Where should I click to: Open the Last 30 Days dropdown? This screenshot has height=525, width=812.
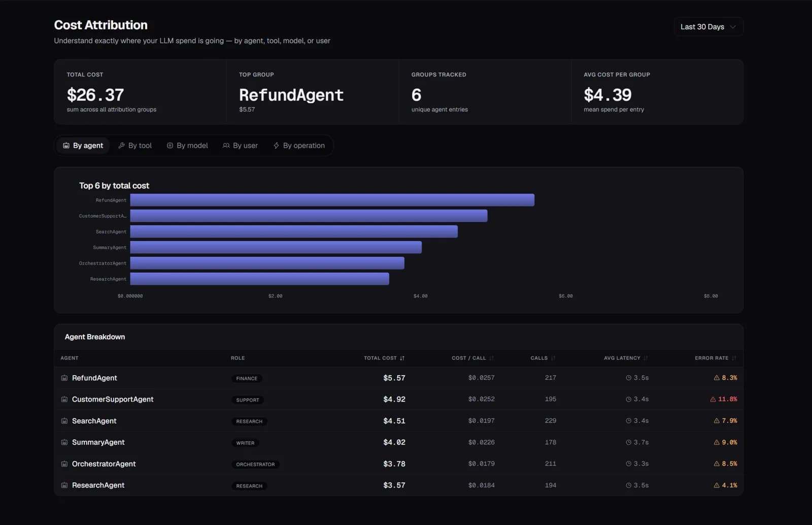click(x=708, y=27)
